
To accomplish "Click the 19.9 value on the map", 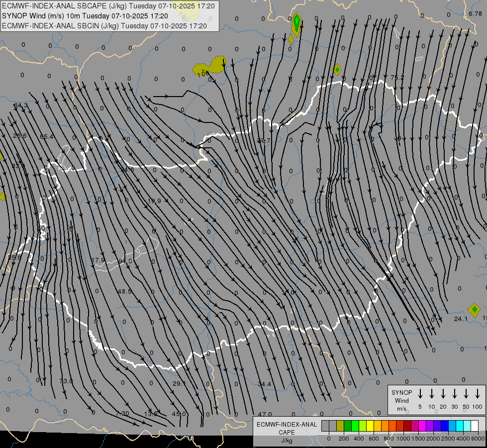I will tap(154, 201).
